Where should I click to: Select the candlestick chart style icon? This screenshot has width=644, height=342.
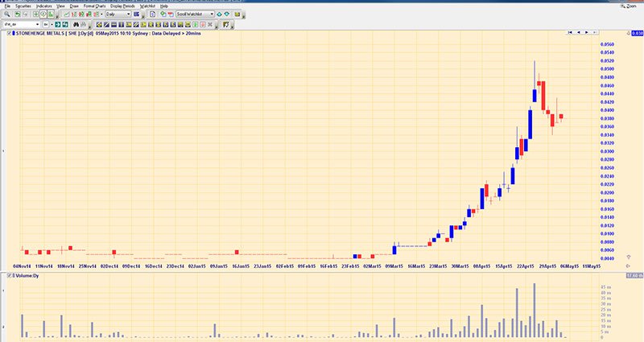point(81,14)
